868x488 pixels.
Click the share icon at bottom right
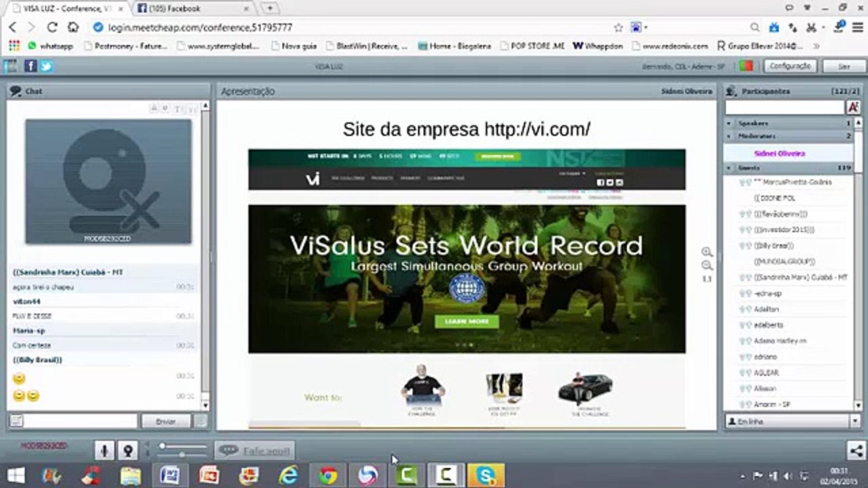coord(856,450)
